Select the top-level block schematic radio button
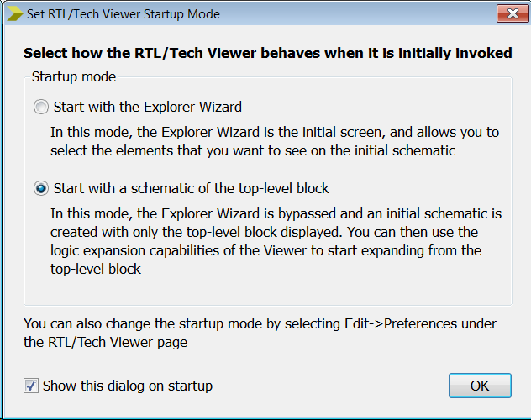 pyautogui.click(x=41, y=189)
